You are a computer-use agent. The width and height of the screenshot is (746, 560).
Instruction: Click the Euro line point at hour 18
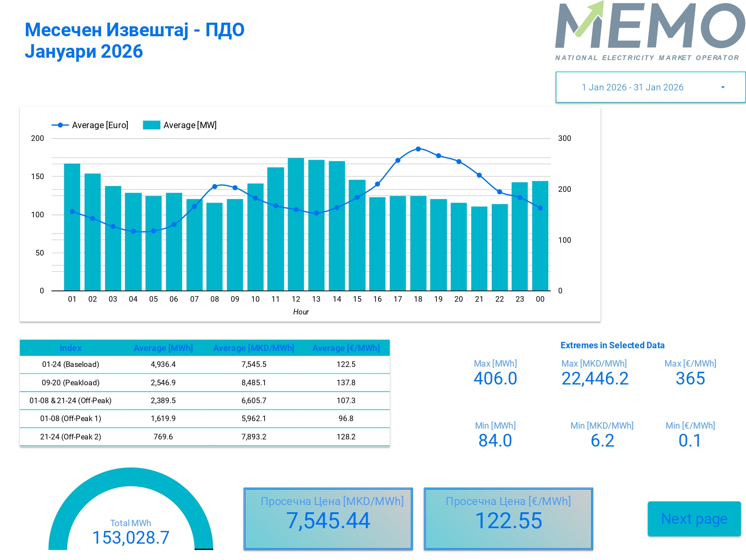tap(418, 149)
